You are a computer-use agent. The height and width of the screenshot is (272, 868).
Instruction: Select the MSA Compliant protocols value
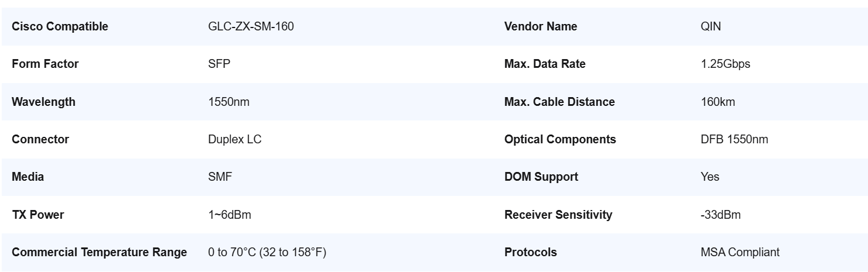740,252
